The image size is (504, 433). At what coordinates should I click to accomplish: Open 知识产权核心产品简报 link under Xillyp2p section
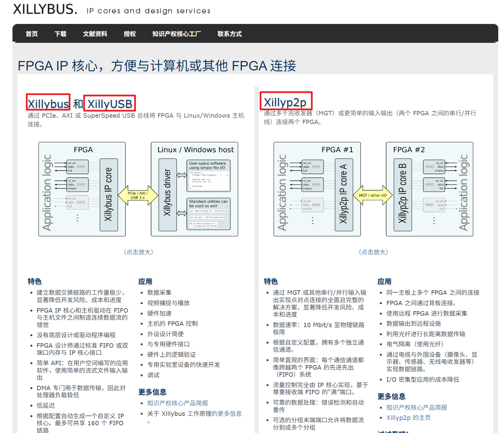click(x=417, y=407)
